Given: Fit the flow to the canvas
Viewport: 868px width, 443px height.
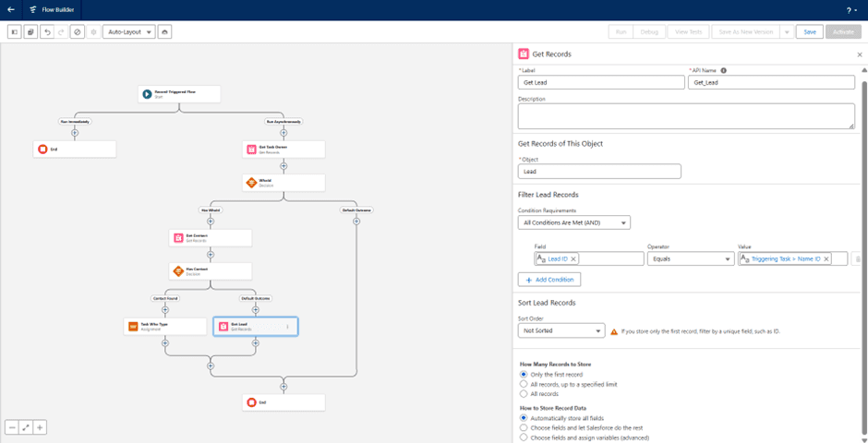Looking at the screenshot, I should click(26, 427).
